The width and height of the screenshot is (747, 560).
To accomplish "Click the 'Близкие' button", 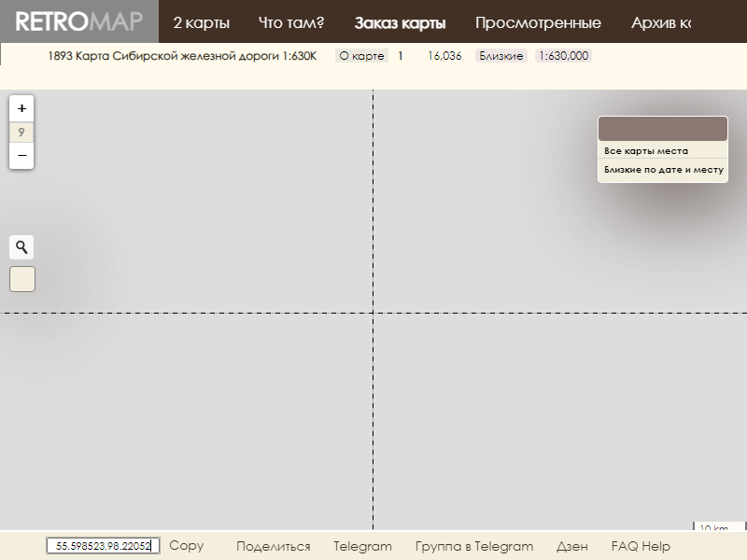I will pos(500,56).
